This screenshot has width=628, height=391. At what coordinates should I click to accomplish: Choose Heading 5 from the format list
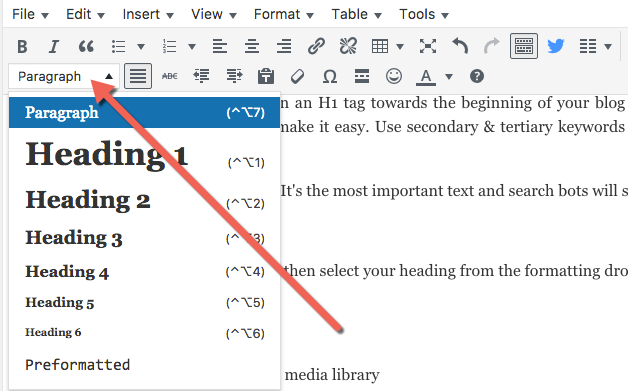pos(144,302)
